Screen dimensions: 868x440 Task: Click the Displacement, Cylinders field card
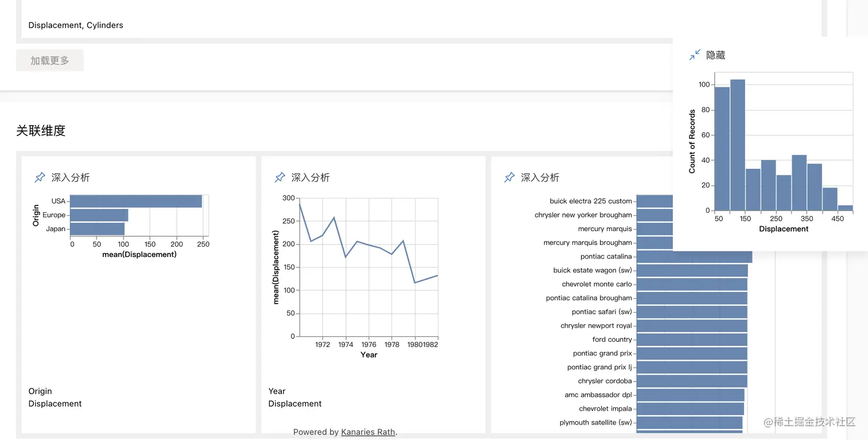coord(75,25)
